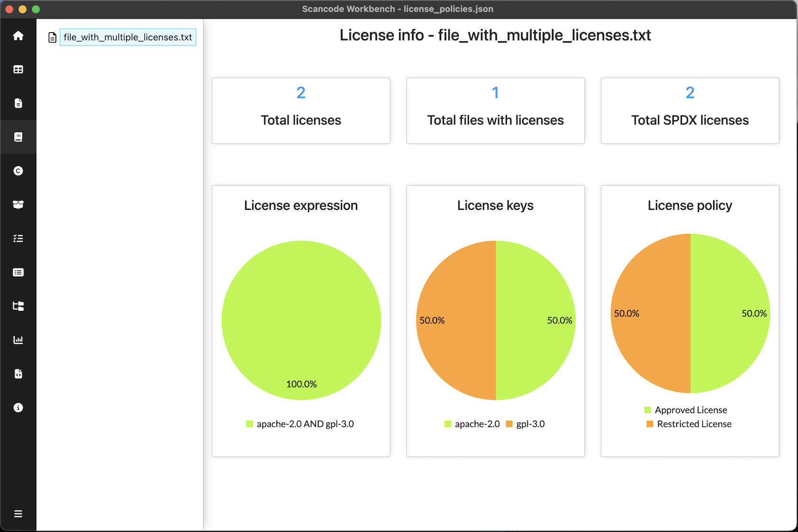This screenshot has height=532, width=798.
Task: Click the macOS yellow minimize window button
Action: pyautogui.click(x=22, y=9)
